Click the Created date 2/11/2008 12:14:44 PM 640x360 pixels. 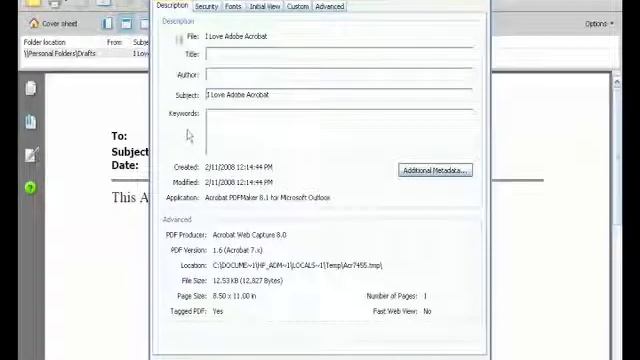(x=239, y=167)
